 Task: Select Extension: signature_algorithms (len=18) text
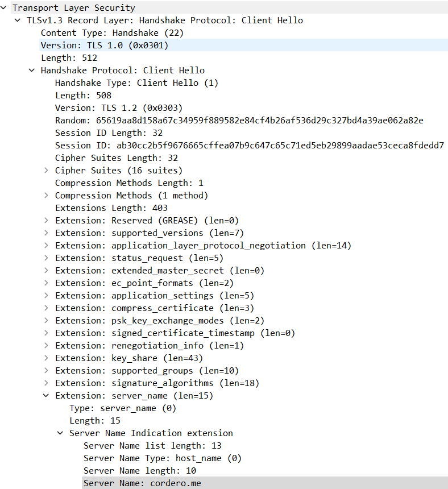click(157, 383)
